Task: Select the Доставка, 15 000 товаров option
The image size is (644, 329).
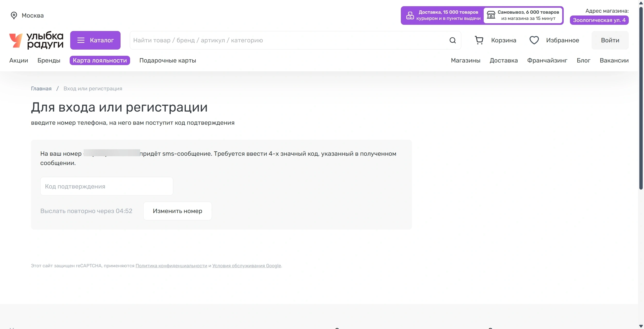Action: (443, 15)
